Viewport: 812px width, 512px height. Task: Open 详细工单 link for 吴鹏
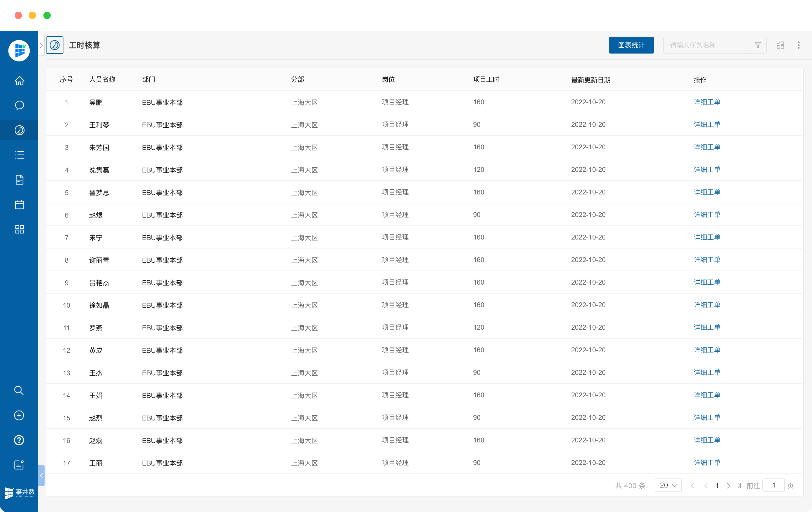coord(707,102)
